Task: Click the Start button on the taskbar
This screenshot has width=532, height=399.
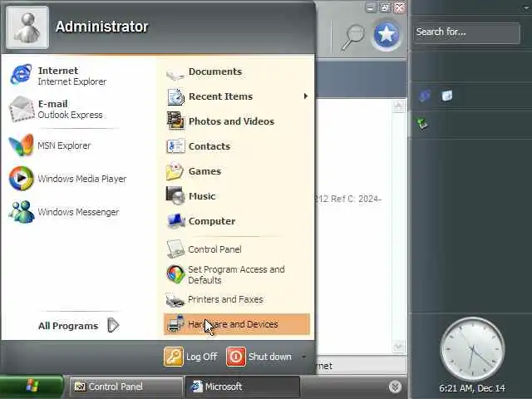Action: [x=32, y=386]
